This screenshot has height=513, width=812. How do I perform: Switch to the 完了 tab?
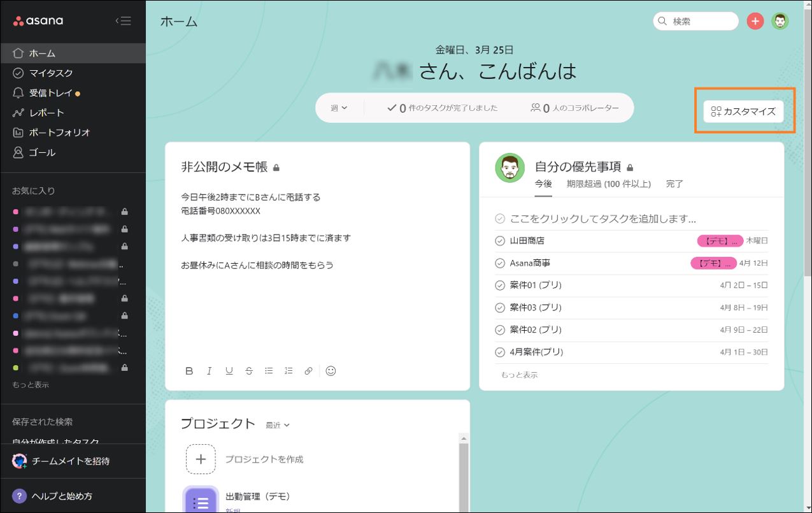click(x=674, y=184)
